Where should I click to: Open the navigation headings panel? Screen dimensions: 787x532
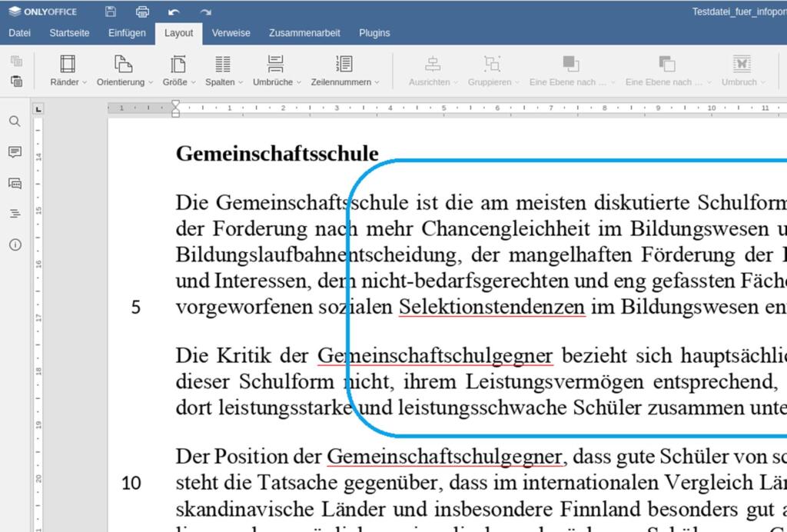click(x=15, y=214)
